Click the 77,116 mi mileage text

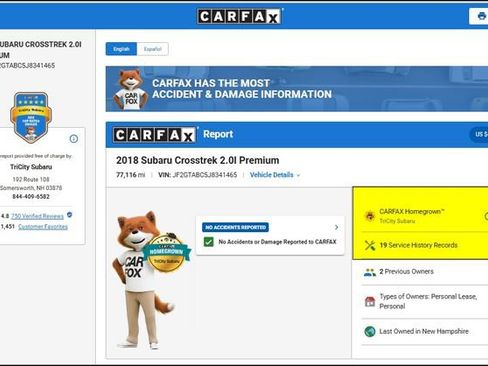coord(130,175)
